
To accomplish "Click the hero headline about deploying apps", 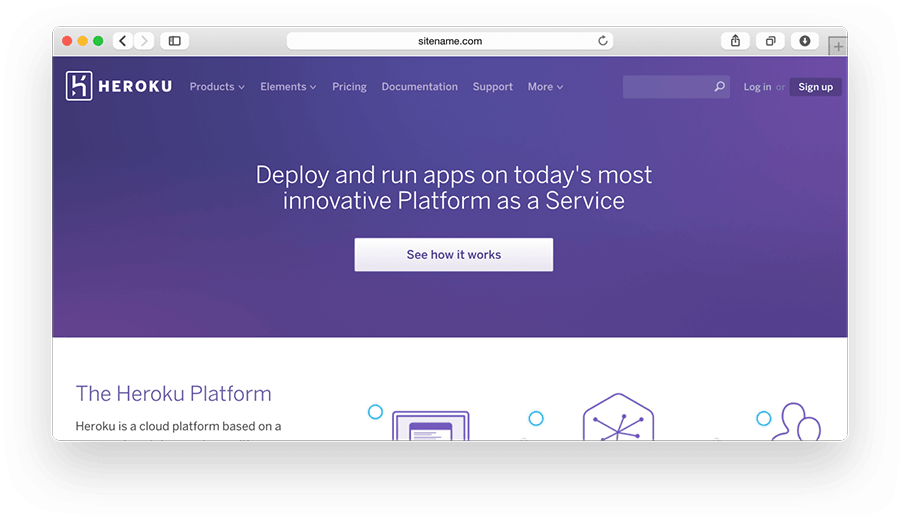I will tap(453, 188).
